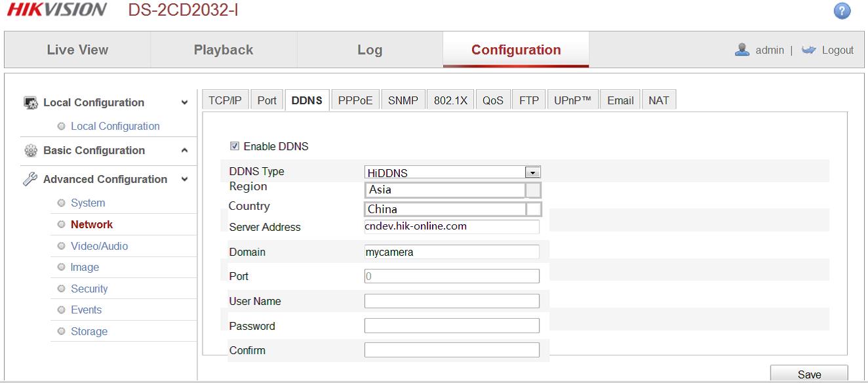The height and width of the screenshot is (383, 868).
Task: Open the Live View tab
Action: click(77, 50)
